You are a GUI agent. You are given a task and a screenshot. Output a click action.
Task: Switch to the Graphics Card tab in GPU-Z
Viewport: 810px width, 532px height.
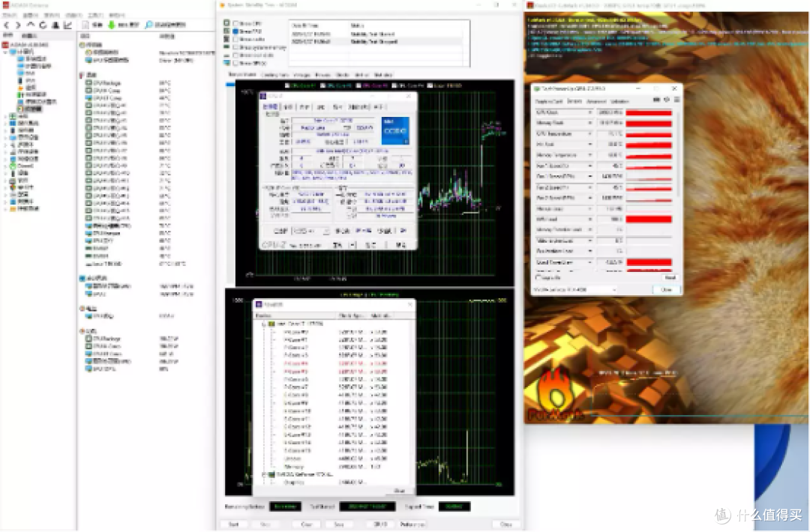550,101
